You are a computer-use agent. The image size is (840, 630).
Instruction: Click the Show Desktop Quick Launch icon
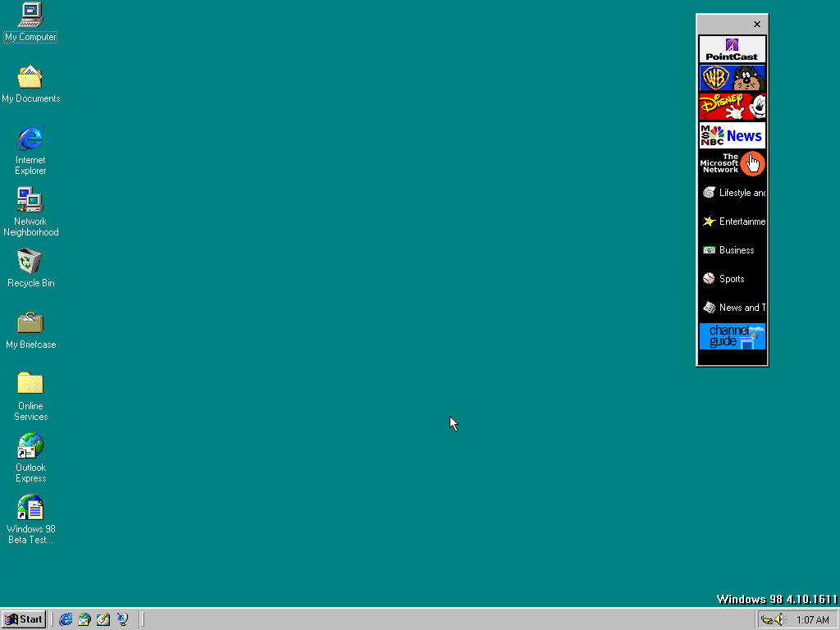103,619
